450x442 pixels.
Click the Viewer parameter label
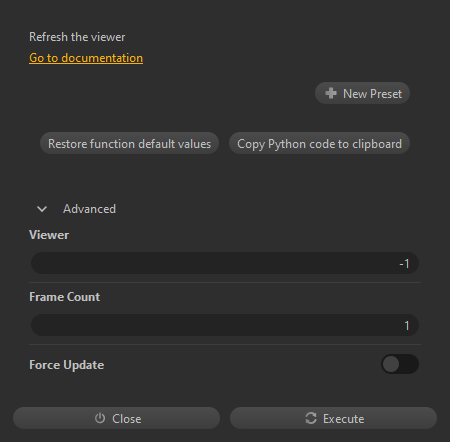click(49, 235)
